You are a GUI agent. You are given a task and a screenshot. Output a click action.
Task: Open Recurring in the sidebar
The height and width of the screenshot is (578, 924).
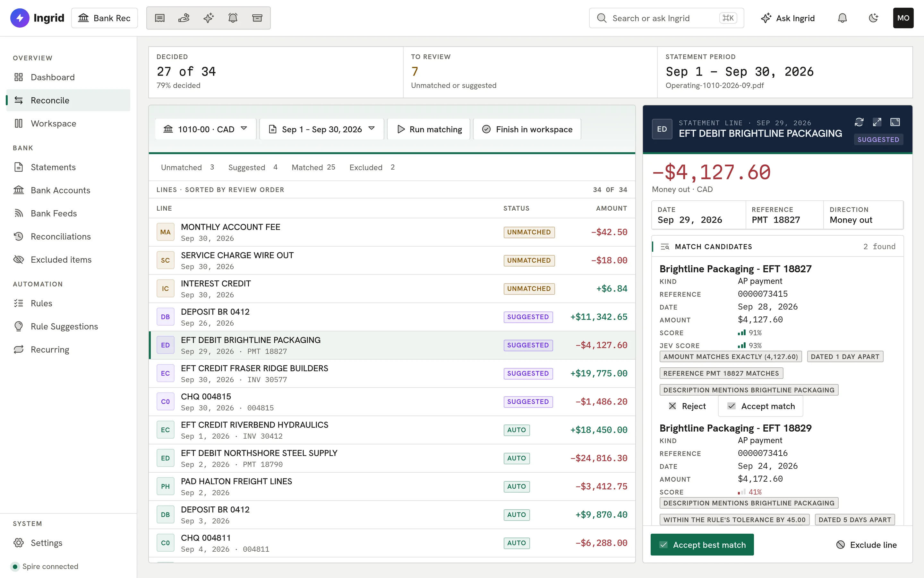click(68, 349)
